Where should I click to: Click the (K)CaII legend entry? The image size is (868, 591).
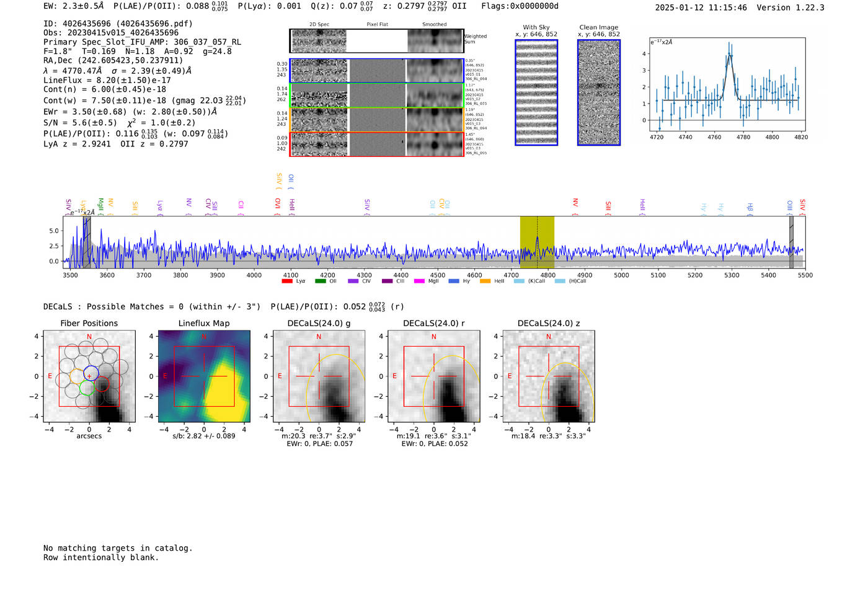[x=529, y=282]
